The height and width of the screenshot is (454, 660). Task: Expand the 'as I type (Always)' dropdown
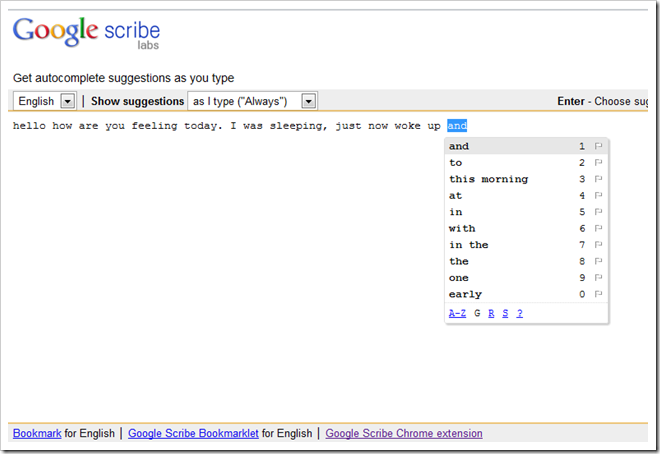(253, 101)
